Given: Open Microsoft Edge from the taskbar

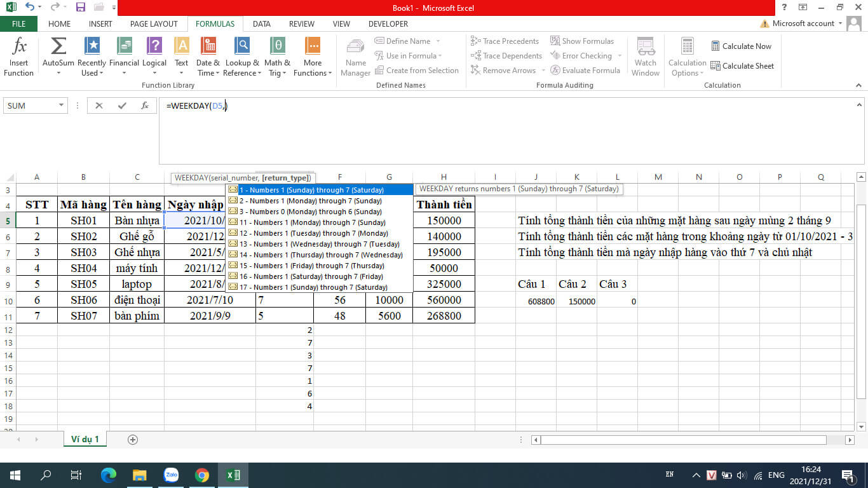Looking at the screenshot, I should [x=109, y=475].
